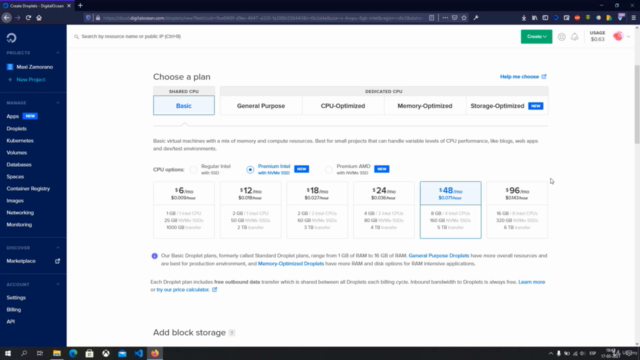Open the try our price calculator link
Screen dimensions: 640x360
[x=187, y=290]
